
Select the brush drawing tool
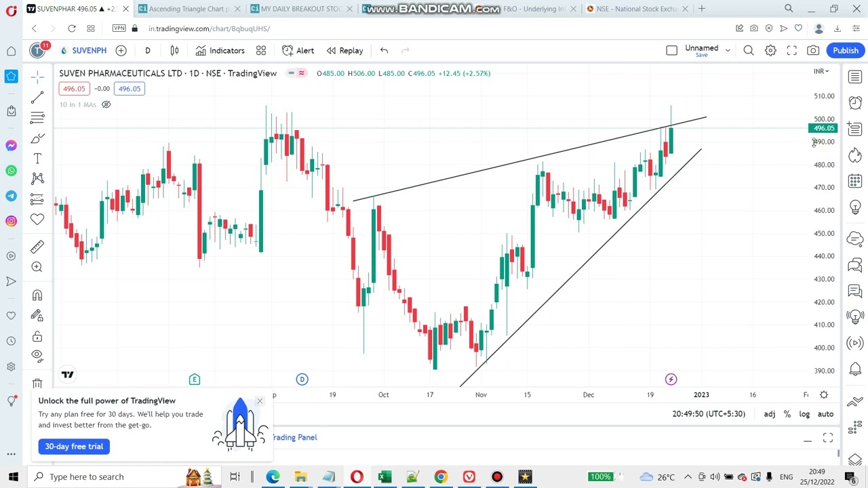[37, 138]
